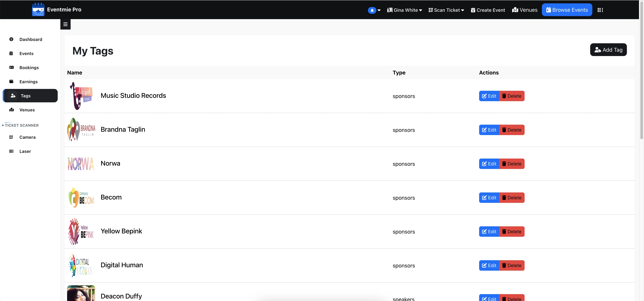Screen dimensions: 644x301
Task: Click the Actions column header
Action: click(x=489, y=72)
